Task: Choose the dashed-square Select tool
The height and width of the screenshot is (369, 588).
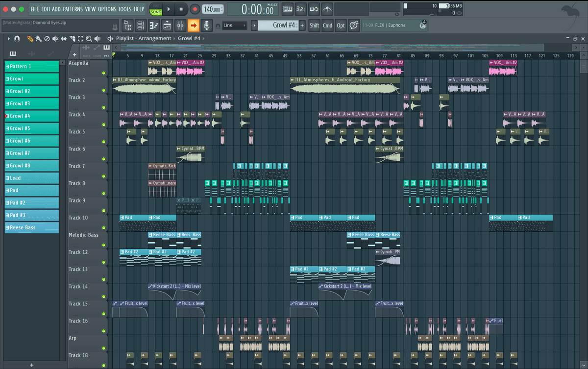Action: tap(80, 38)
